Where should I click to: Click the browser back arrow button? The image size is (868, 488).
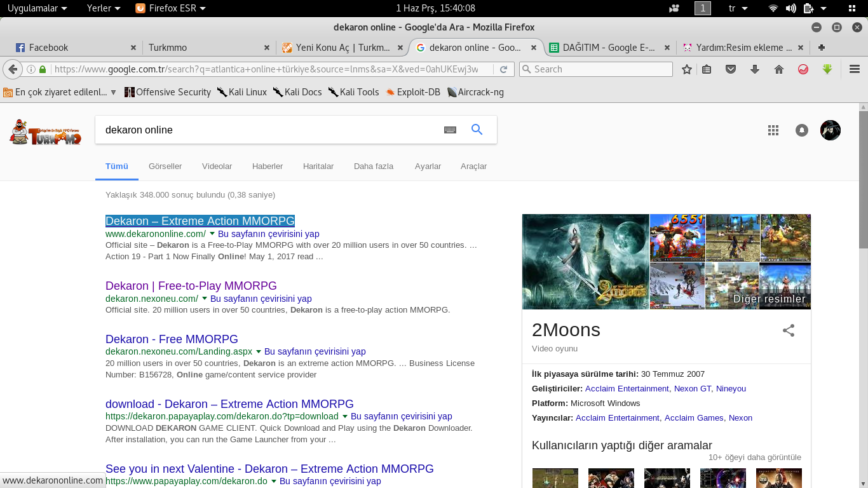pyautogui.click(x=12, y=69)
